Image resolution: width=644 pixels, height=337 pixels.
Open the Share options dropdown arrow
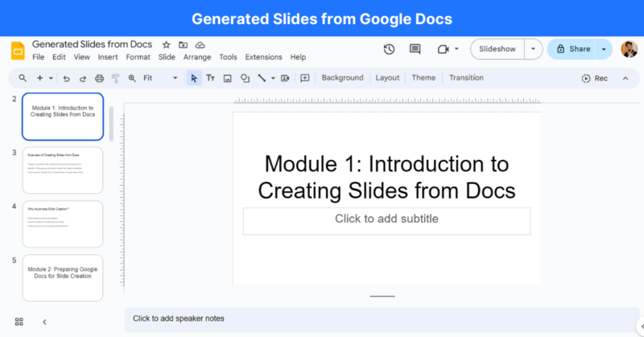click(604, 49)
